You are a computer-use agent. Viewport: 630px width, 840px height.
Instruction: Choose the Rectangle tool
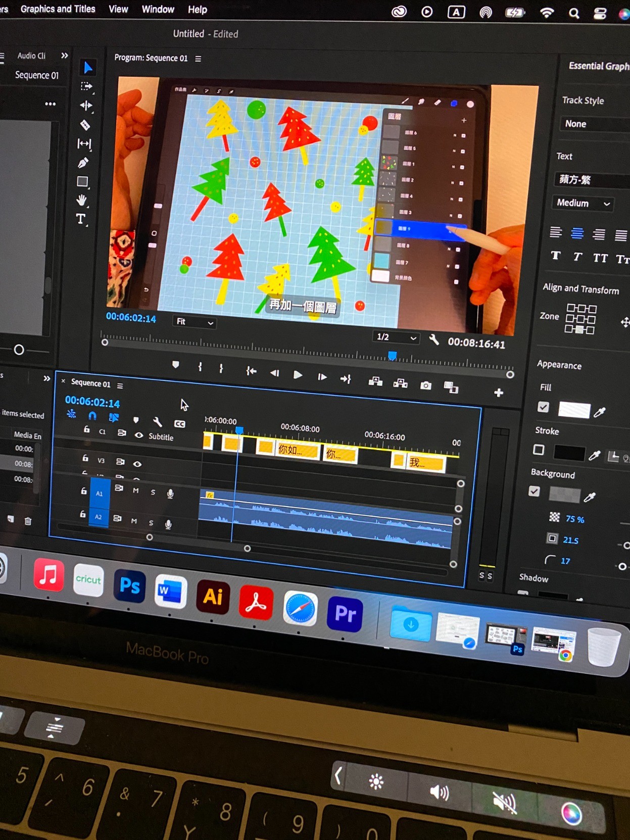point(82,181)
